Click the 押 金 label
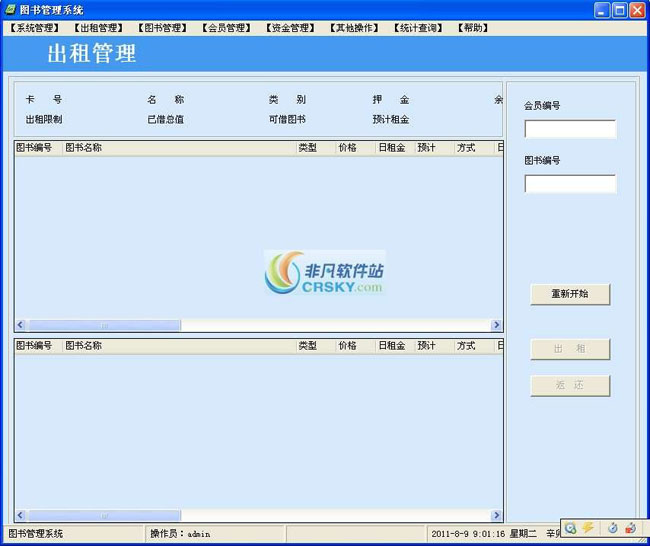 point(390,99)
